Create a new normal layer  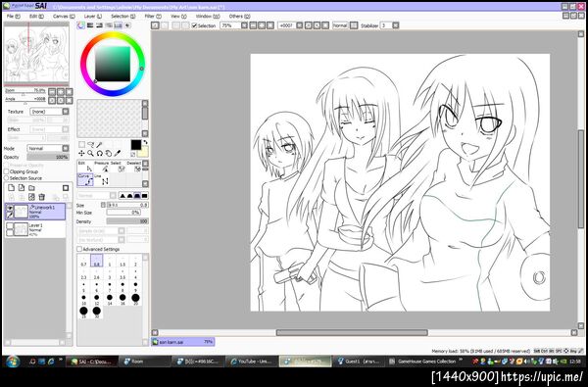(x=11, y=188)
